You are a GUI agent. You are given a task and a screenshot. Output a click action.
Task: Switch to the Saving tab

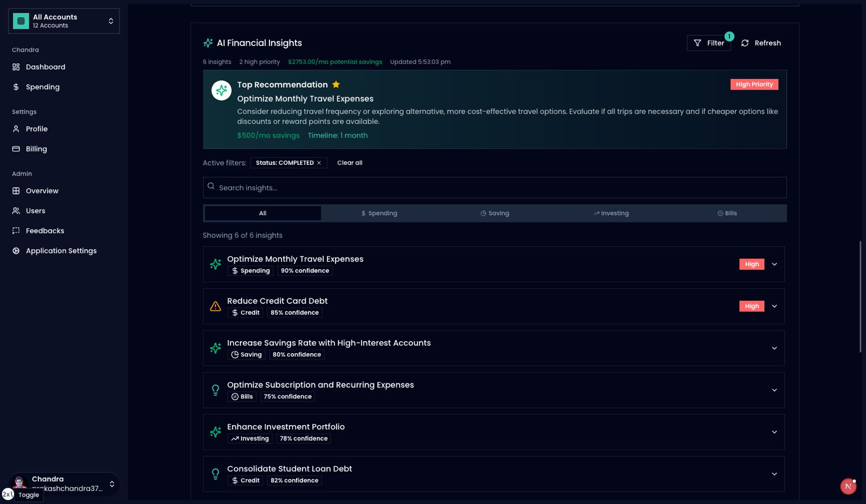(x=495, y=214)
